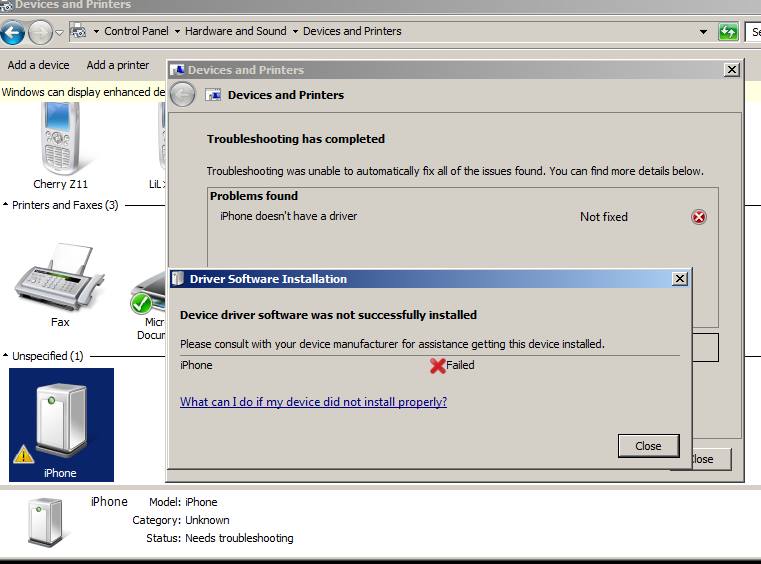Click the Driver Software Installation title icon
The height and width of the screenshot is (564, 761).
(178, 279)
